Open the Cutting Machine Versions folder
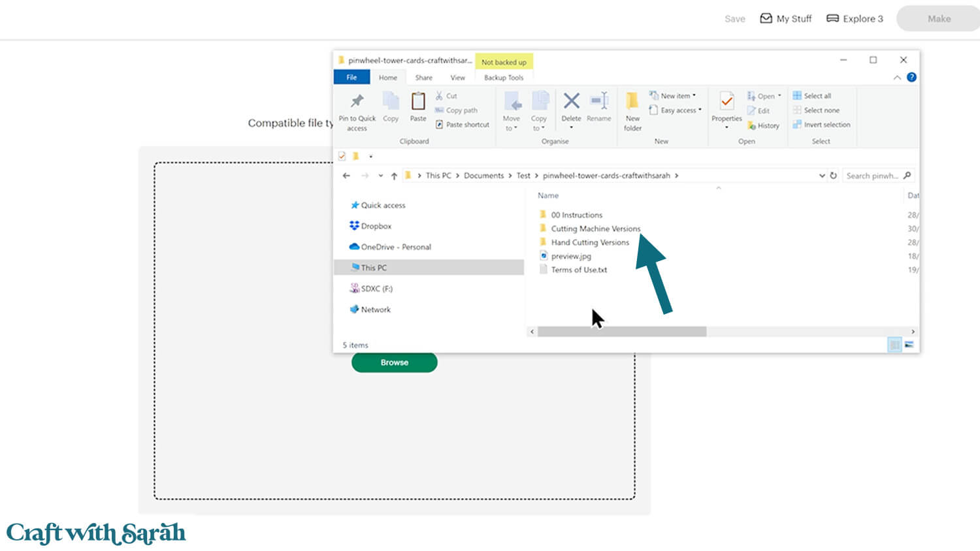Screen dimensions: 980x551 595,228
